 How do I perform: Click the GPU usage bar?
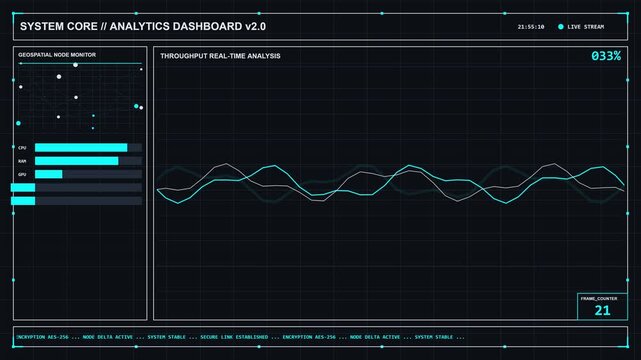(x=88, y=174)
